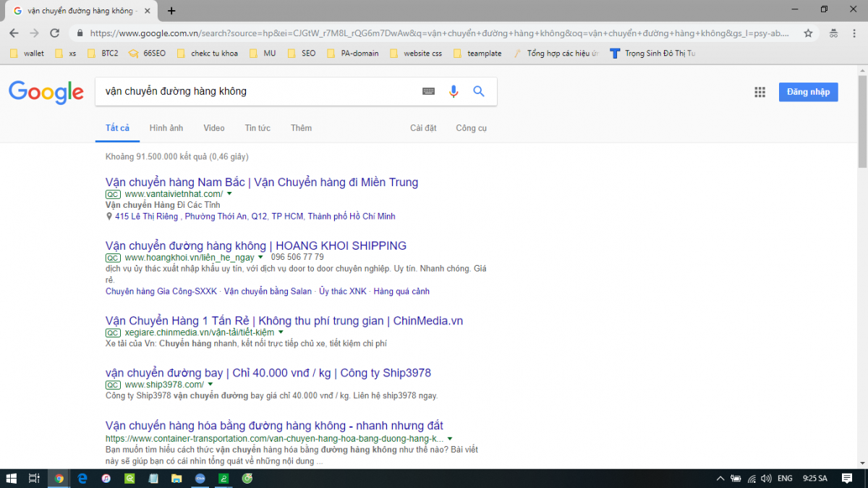Open the "teamplate" bookmark folder
Image resolution: width=868 pixels, height=488 pixels.
(x=477, y=54)
